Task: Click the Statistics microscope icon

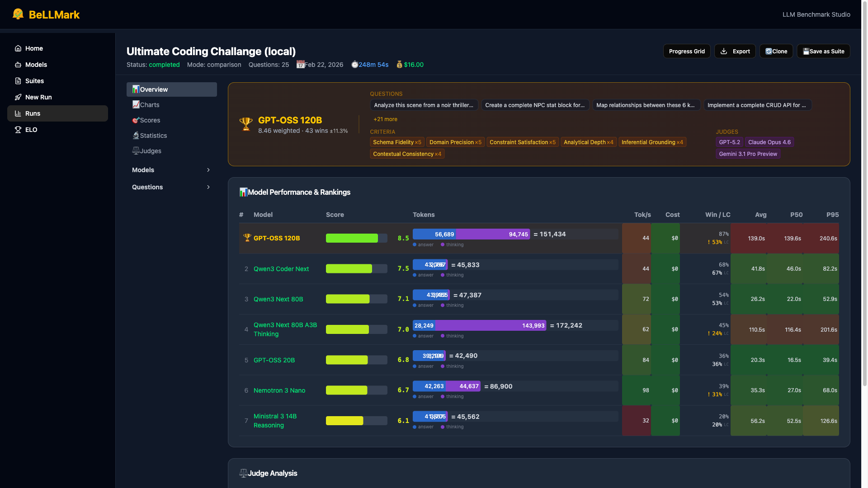Action: coord(136,136)
